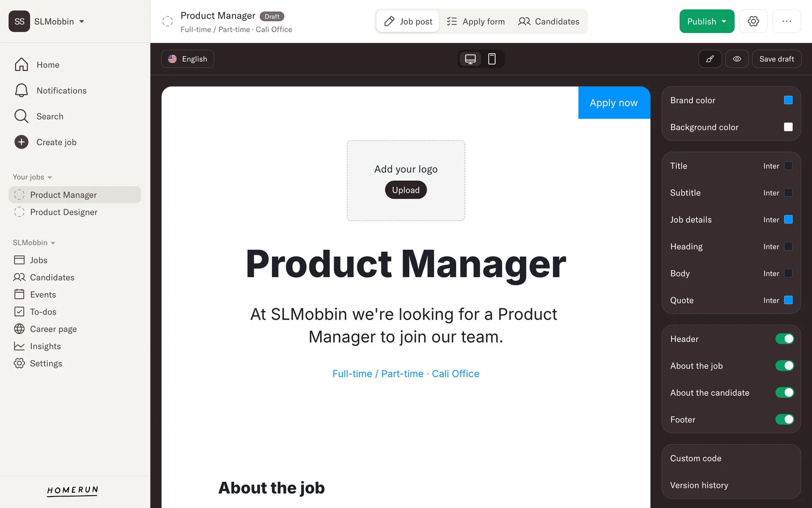Click the paintbrush design icon
Image resolution: width=812 pixels, height=508 pixels.
pyautogui.click(x=710, y=59)
